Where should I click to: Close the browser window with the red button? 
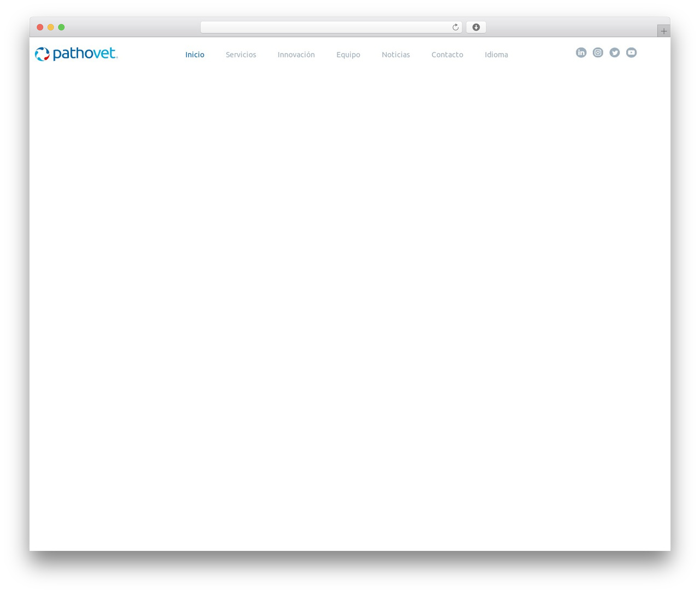[x=40, y=27]
